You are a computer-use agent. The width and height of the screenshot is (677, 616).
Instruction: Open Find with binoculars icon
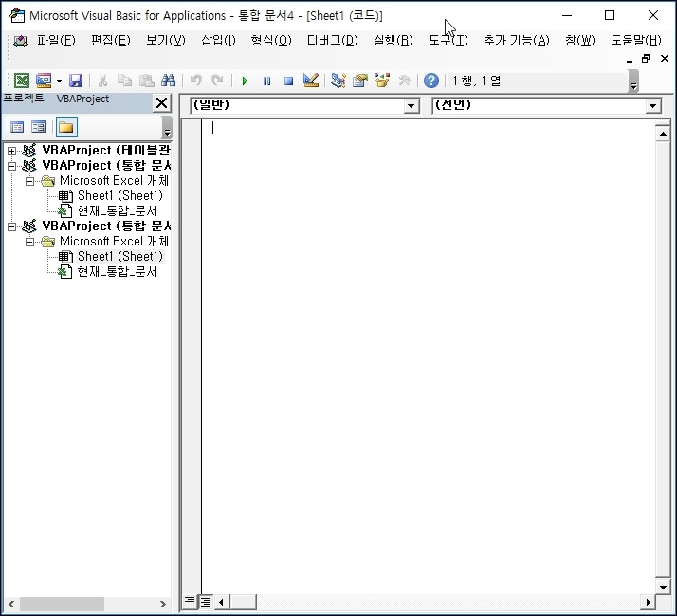point(168,81)
